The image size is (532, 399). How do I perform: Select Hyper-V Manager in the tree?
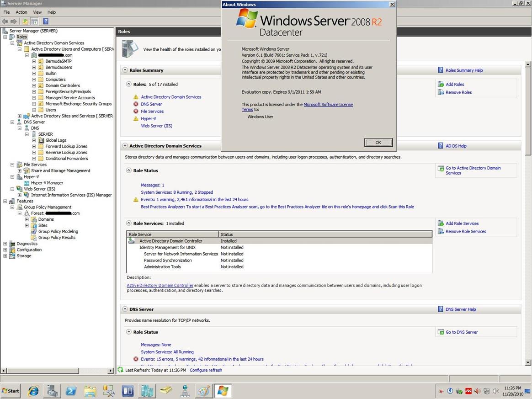[x=47, y=183]
